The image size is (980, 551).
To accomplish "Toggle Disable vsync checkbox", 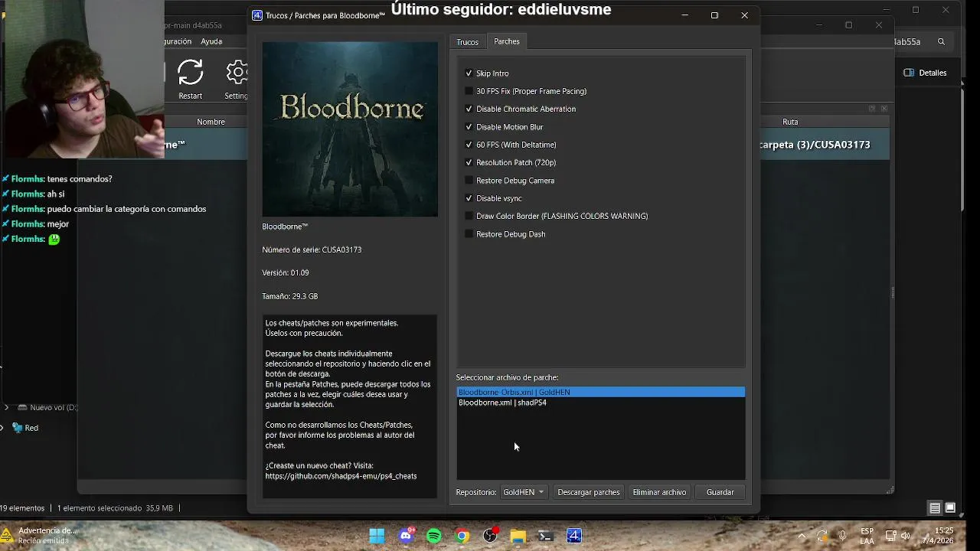I will [469, 198].
